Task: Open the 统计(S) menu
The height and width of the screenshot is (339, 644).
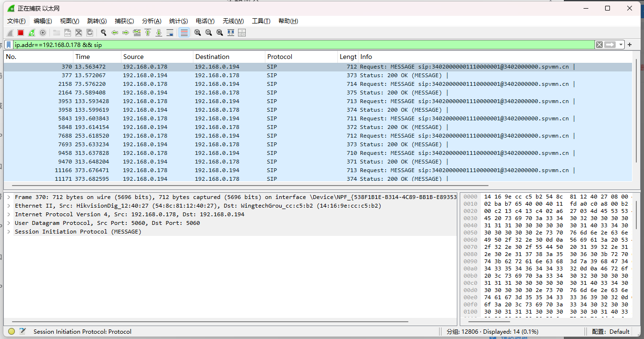Action: [178, 21]
